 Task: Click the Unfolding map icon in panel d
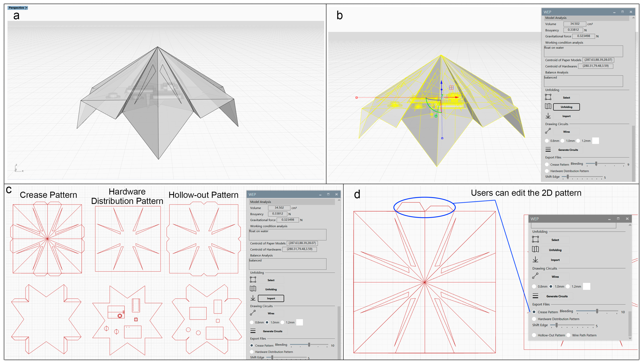535,250
